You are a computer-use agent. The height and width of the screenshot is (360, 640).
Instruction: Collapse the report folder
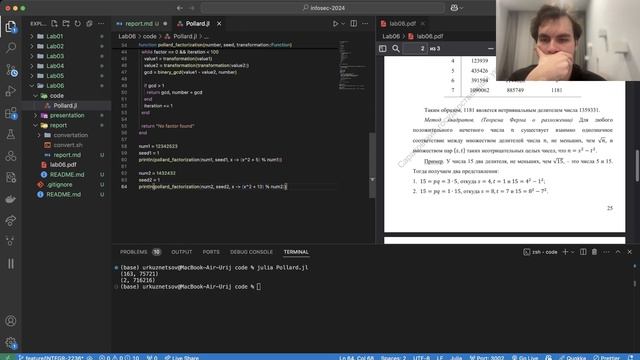[x=36, y=125]
